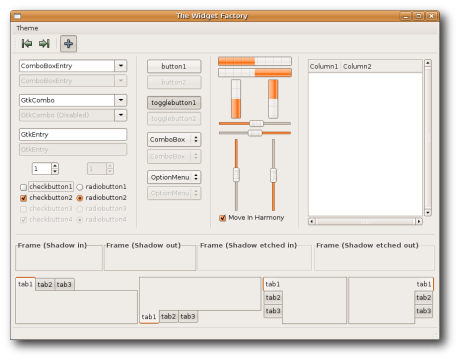
Task: Click the upper horizontal slider handle
Action: pos(256,123)
